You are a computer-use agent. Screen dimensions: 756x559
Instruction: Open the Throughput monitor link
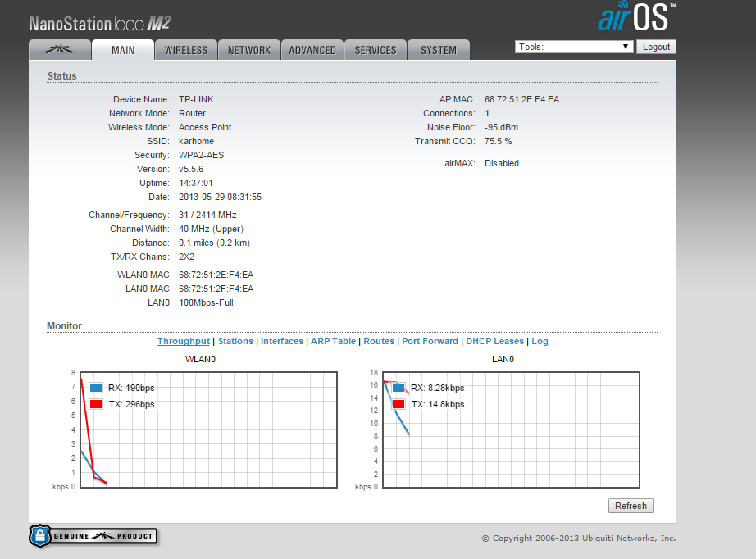[183, 341]
